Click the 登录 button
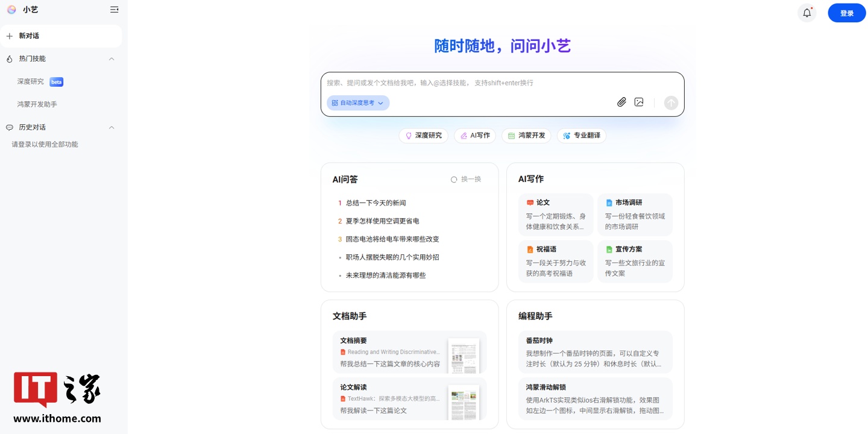Screen dimensions: 868x434 point(846,13)
